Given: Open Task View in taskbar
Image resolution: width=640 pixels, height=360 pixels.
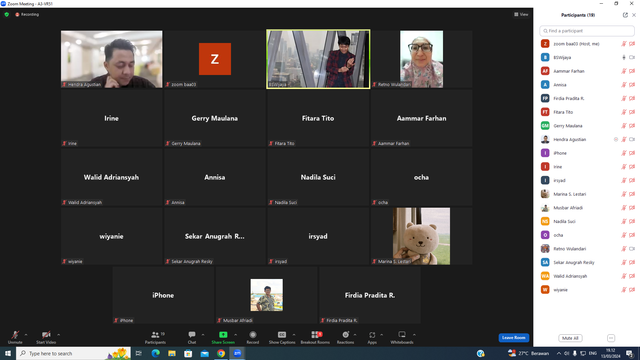Looking at the screenshot, I should (x=139, y=353).
